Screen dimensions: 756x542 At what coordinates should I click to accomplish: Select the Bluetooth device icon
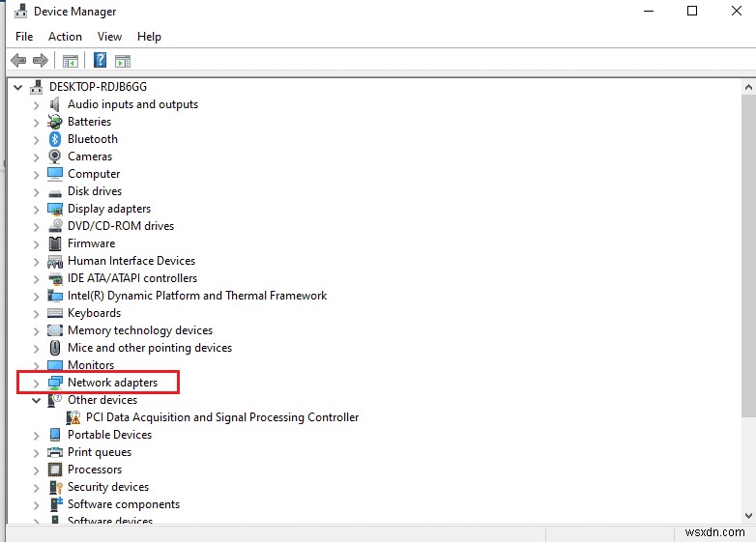pos(55,139)
